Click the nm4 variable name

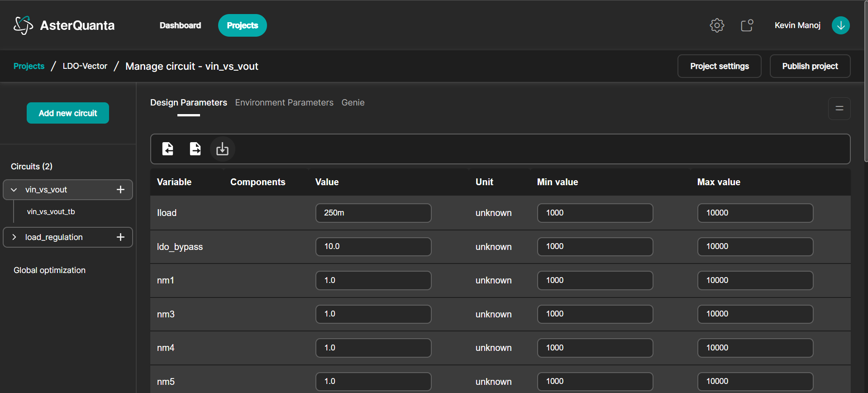(166, 348)
